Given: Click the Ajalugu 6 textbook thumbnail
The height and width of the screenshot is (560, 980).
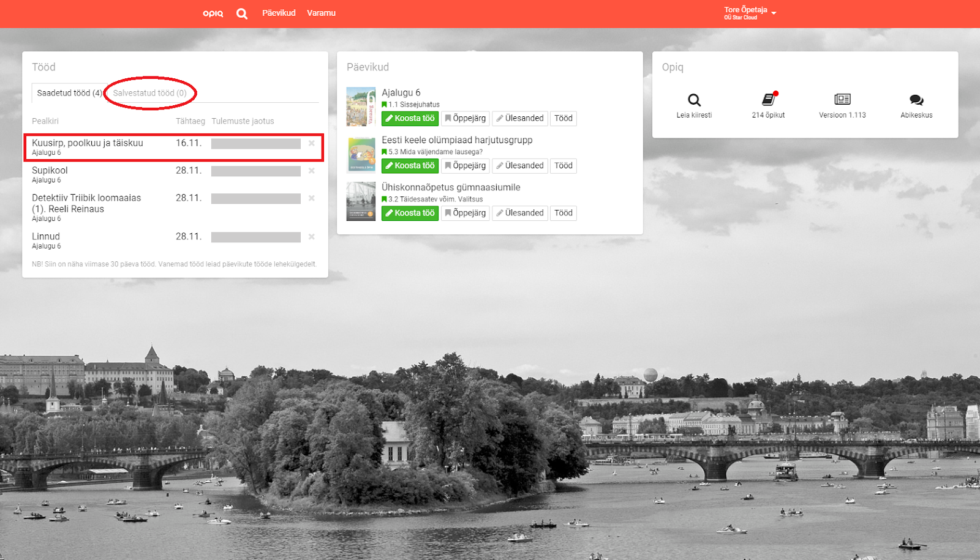Looking at the screenshot, I should (361, 106).
